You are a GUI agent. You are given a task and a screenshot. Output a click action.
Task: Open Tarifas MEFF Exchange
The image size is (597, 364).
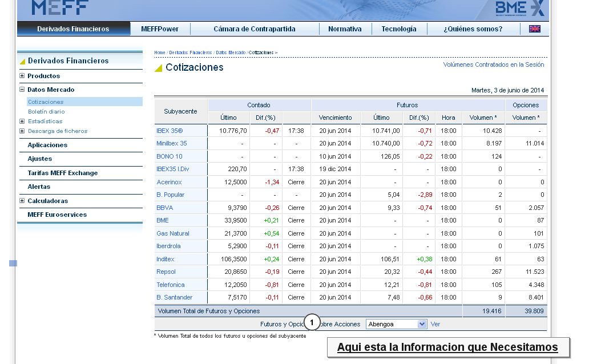tap(63, 173)
